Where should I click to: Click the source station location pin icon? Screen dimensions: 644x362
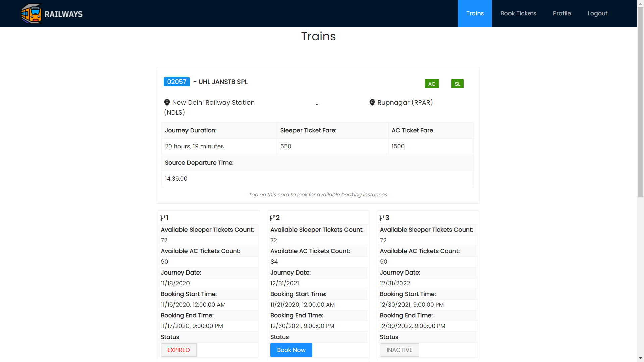tap(167, 102)
